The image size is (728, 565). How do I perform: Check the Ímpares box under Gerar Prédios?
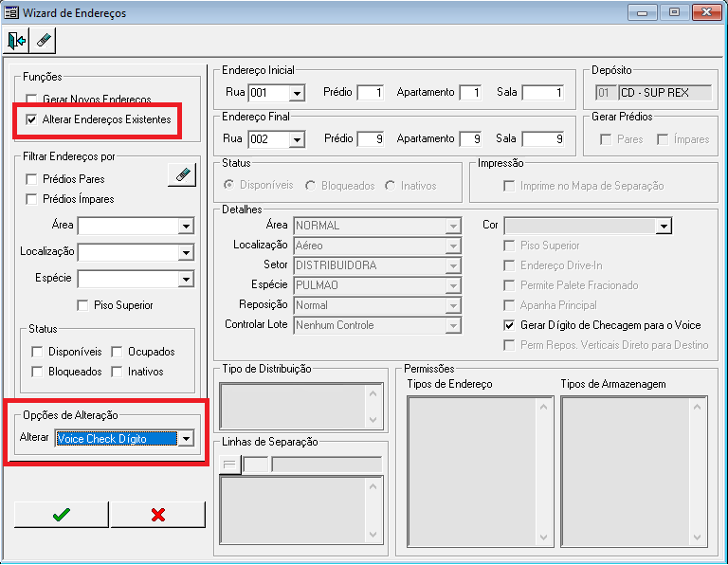coord(663,139)
